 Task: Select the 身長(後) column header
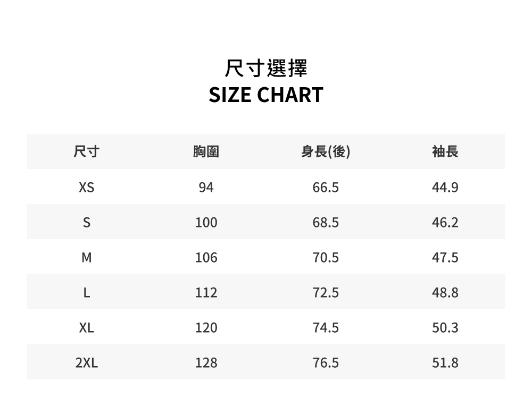[326, 151]
